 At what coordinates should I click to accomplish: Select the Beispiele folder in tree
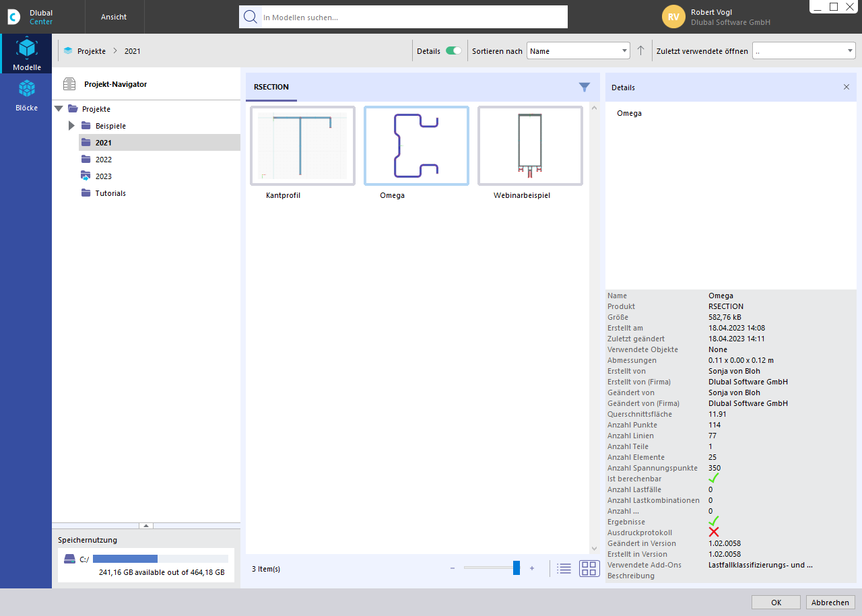point(110,126)
